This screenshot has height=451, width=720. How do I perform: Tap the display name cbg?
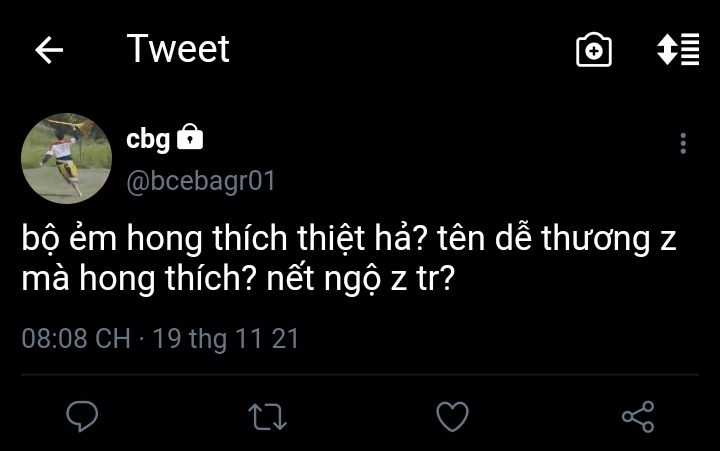pos(148,139)
